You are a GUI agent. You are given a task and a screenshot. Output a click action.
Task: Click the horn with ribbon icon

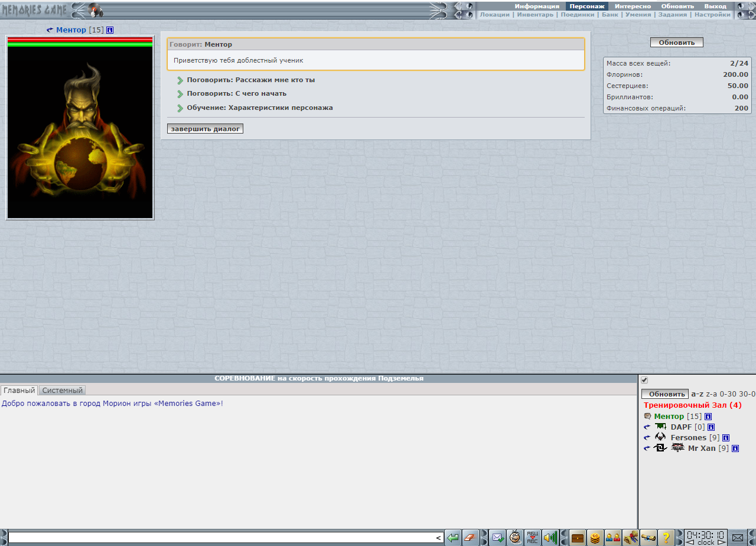631,538
